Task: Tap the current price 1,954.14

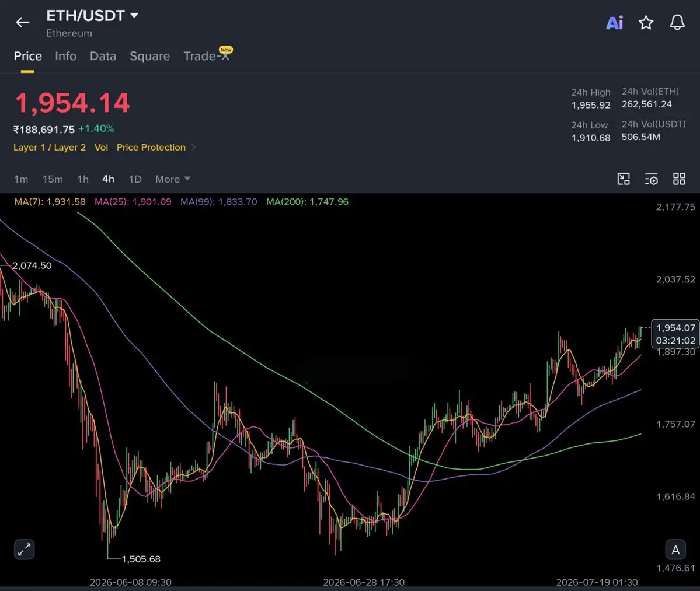Action: click(72, 103)
